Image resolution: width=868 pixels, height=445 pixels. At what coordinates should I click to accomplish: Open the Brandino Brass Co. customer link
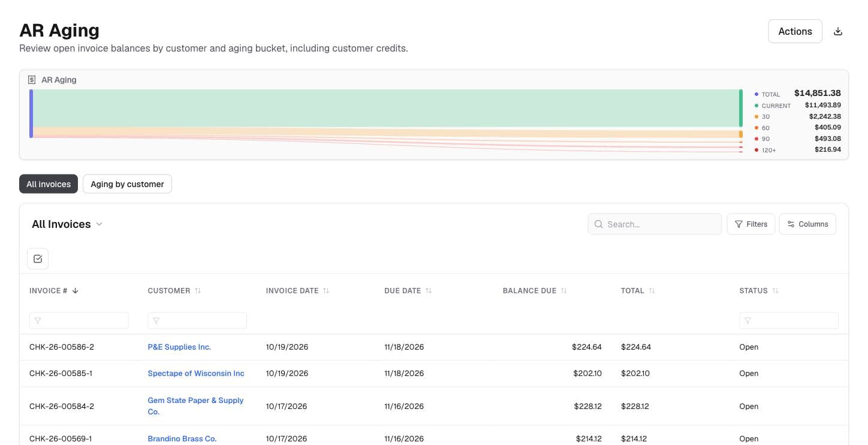[x=182, y=439]
